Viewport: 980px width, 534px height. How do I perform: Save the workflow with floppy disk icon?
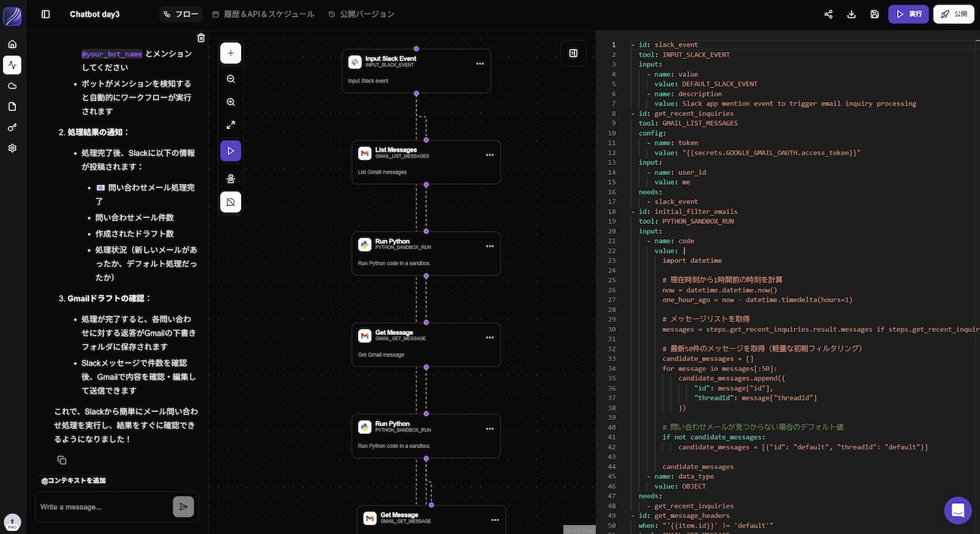[874, 14]
